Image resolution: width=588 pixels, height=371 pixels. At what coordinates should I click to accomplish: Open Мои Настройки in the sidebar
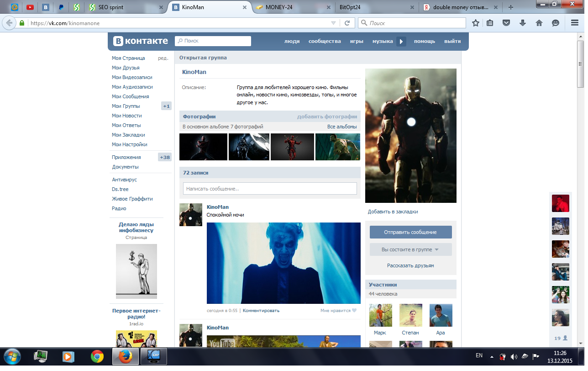tap(130, 144)
